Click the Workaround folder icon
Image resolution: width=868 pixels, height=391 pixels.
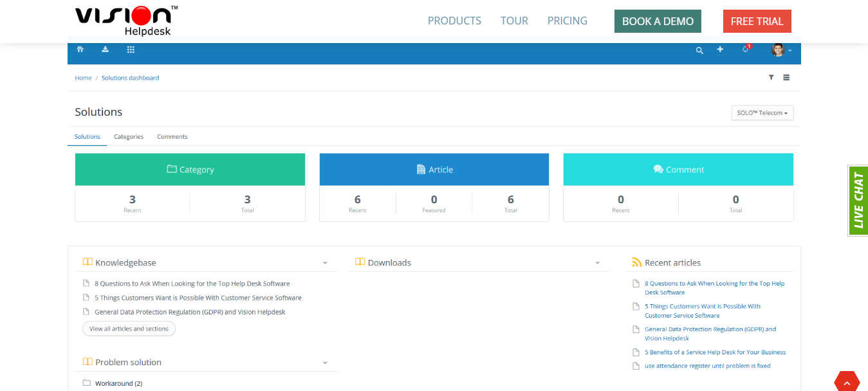click(x=87, y=383)
